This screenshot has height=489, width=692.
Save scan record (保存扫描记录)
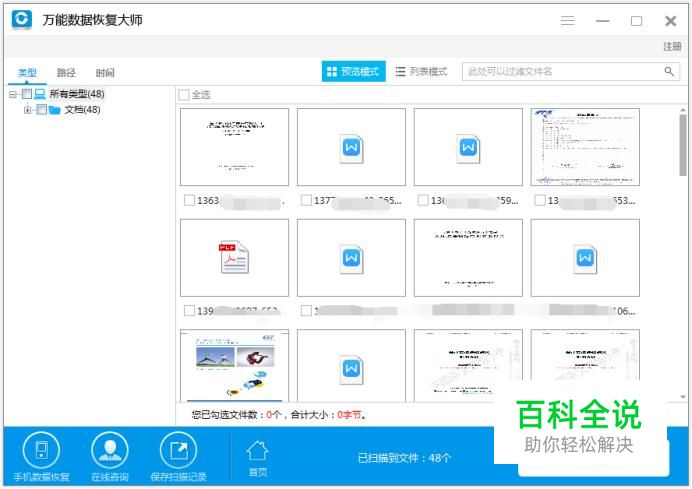coord(178,457)
